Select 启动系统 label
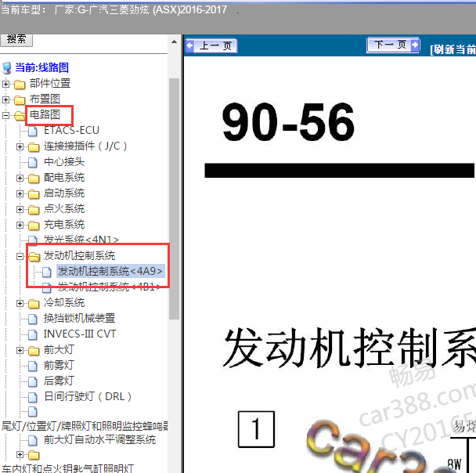Viewport: 476px width, 473px height. tap(64, 193)
